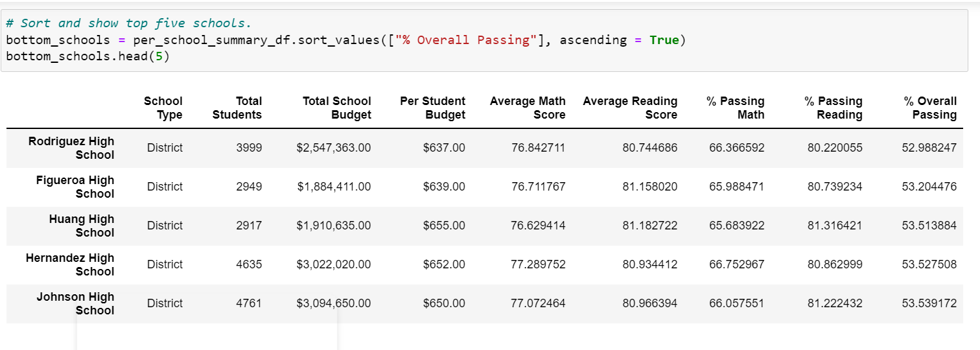Click math score 77.289752

[538, 264]
